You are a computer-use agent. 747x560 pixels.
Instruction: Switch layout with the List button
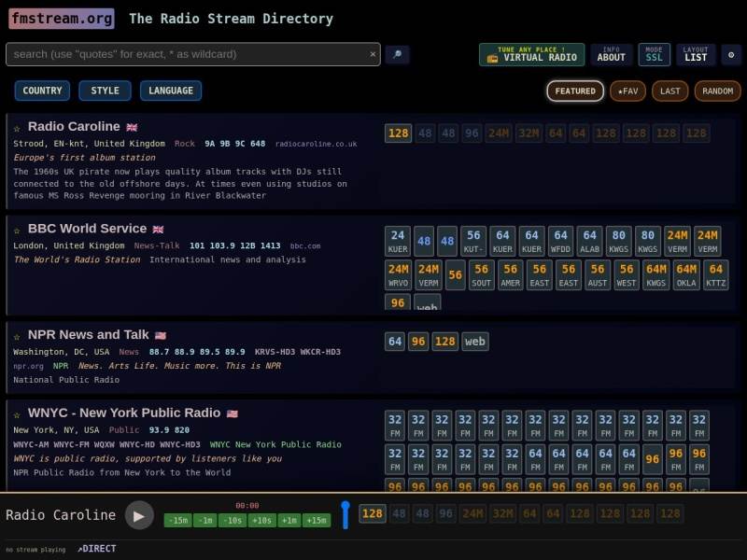coord(696,55)
